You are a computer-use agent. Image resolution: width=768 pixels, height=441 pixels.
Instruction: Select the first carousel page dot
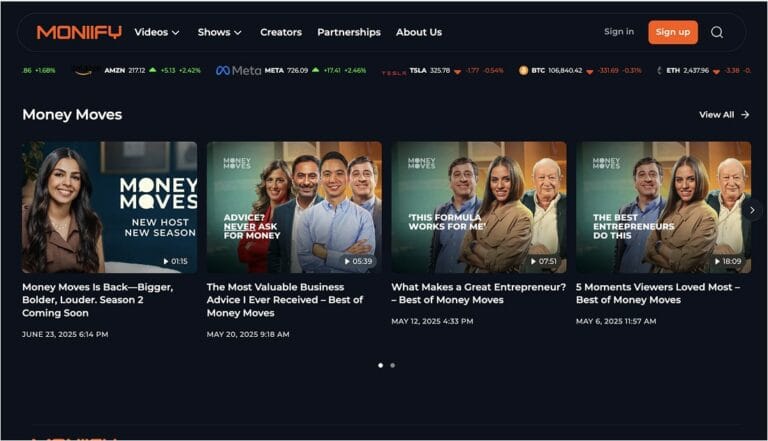[381, 365]
